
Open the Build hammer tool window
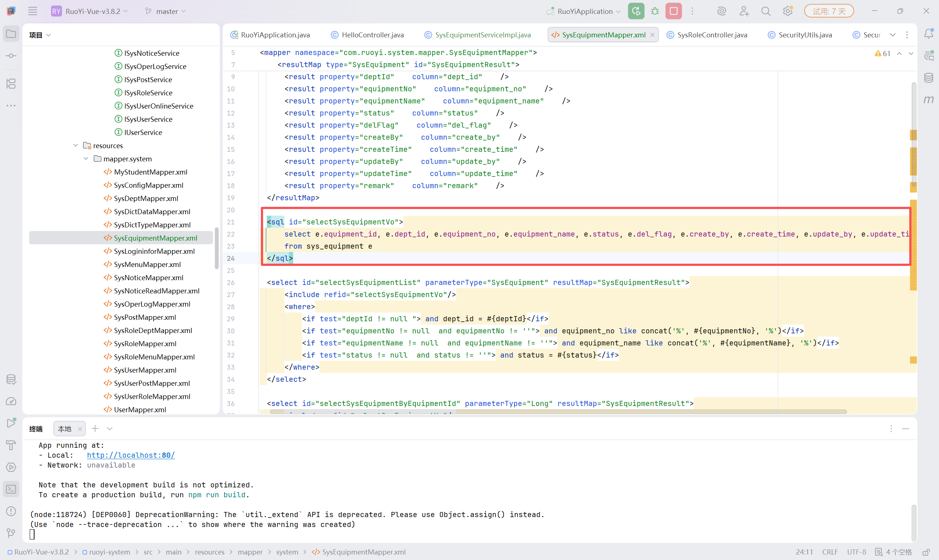(x=11, y=445)
